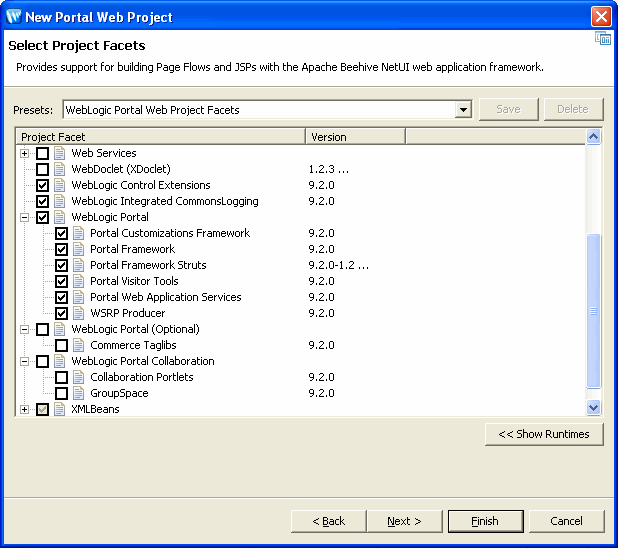Click the Save preset button

508,109
